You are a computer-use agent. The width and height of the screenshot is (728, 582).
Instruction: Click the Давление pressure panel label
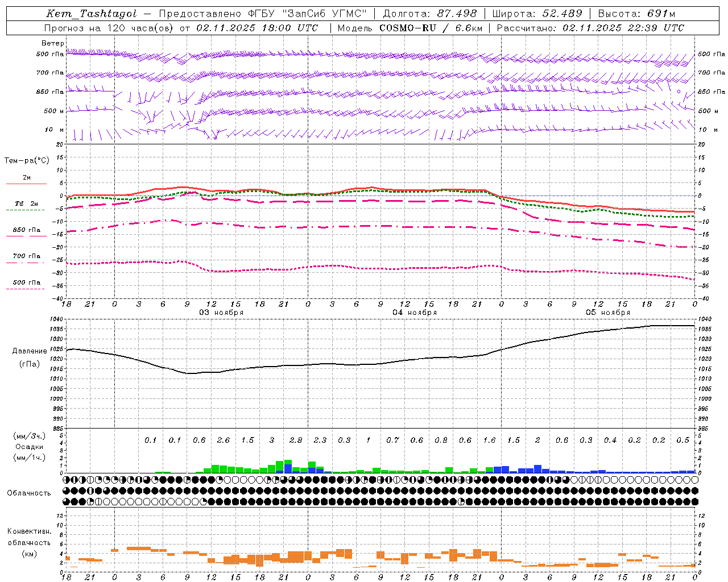click(x=30, y=351)
